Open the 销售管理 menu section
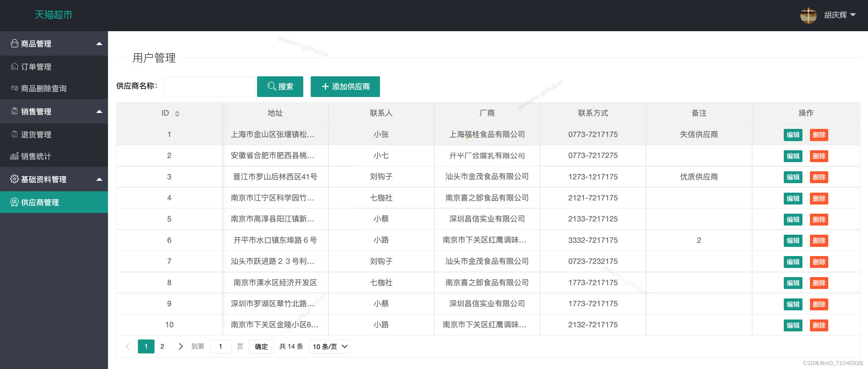The height and width of the screenshot is (369, 868). [36, 111]
